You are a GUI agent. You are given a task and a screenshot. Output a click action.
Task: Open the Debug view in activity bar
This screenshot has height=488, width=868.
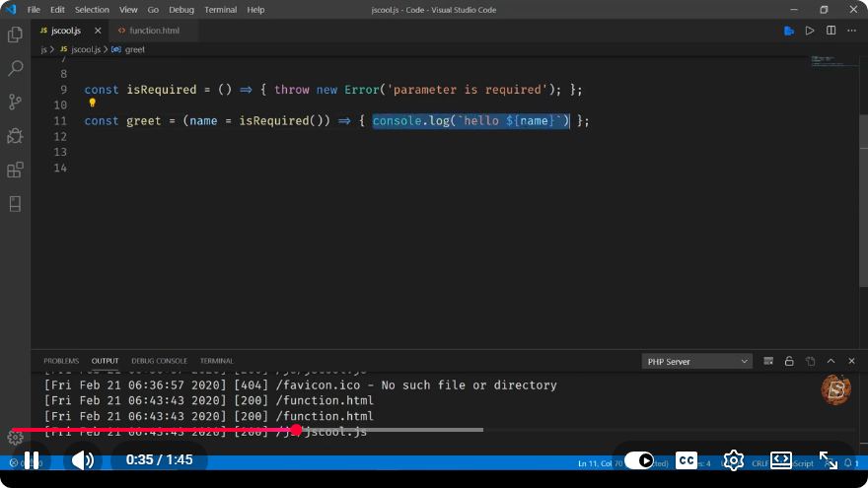(15, 136)
